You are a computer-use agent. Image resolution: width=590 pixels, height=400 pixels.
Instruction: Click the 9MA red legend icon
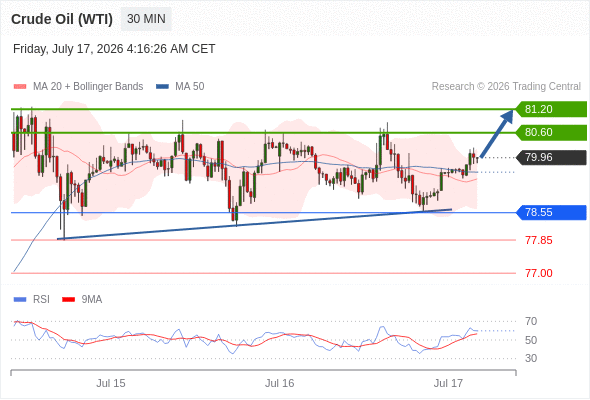[x=68, y=300]
